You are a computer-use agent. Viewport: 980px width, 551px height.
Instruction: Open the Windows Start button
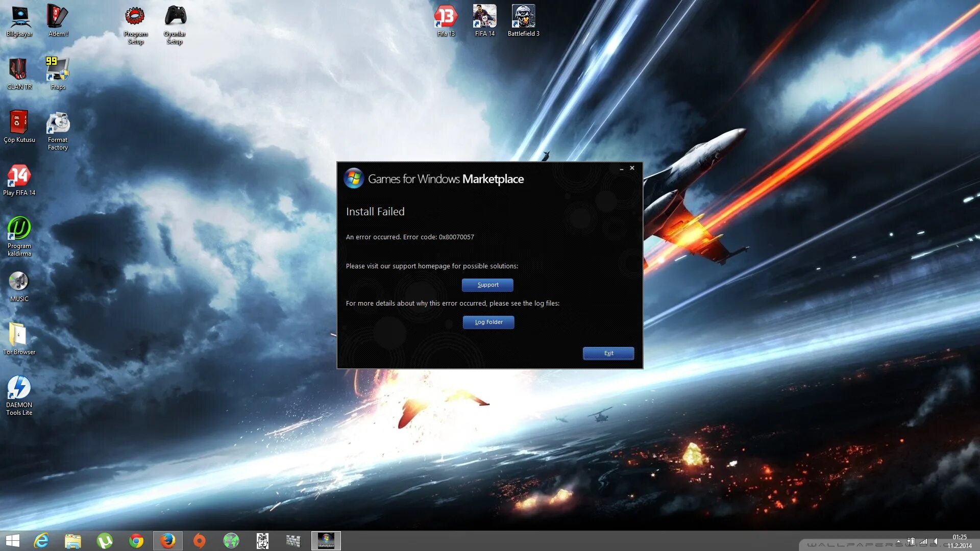[x=13, y=541]
